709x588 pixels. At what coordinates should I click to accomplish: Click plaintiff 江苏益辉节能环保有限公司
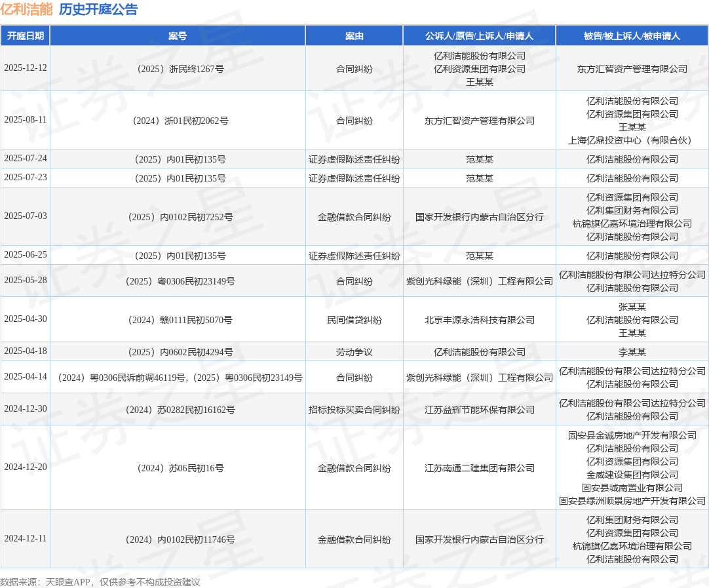pos(479,410)
